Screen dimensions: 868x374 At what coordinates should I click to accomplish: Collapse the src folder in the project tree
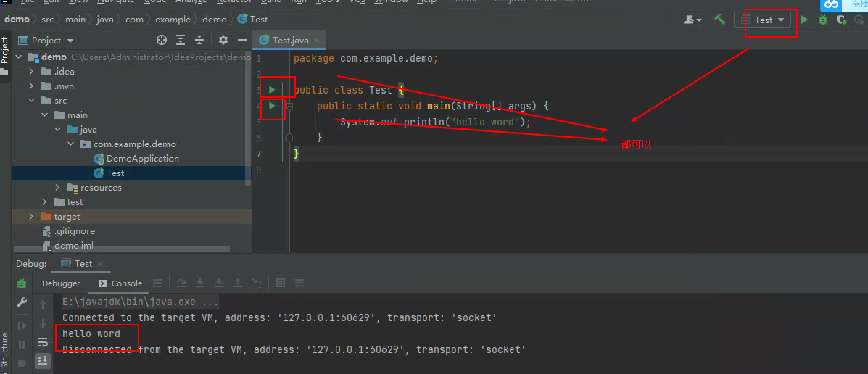(31, 101)
